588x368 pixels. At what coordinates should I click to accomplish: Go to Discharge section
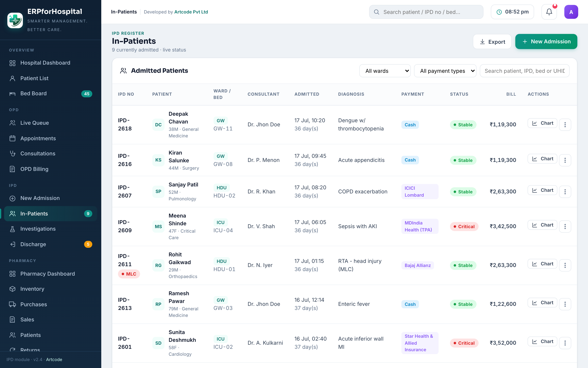tap(51, 244)
